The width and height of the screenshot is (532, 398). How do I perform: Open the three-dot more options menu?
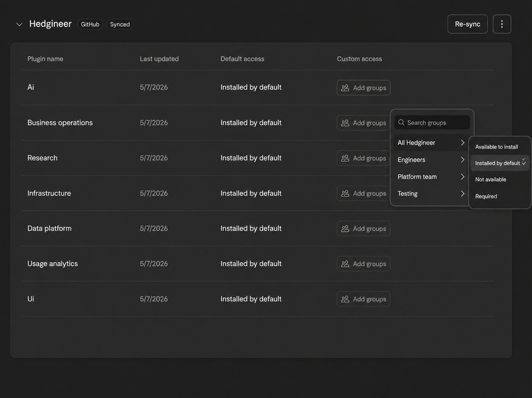pyautogui.click(x=502, y=24)
